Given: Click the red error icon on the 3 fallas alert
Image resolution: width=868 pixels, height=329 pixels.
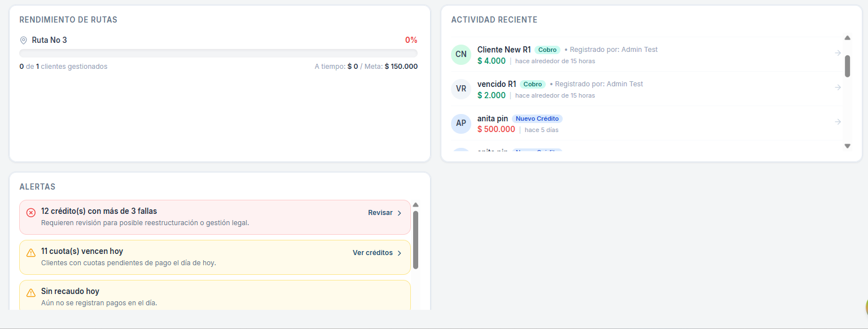Looking at the screenshot, I should [31, 212].
